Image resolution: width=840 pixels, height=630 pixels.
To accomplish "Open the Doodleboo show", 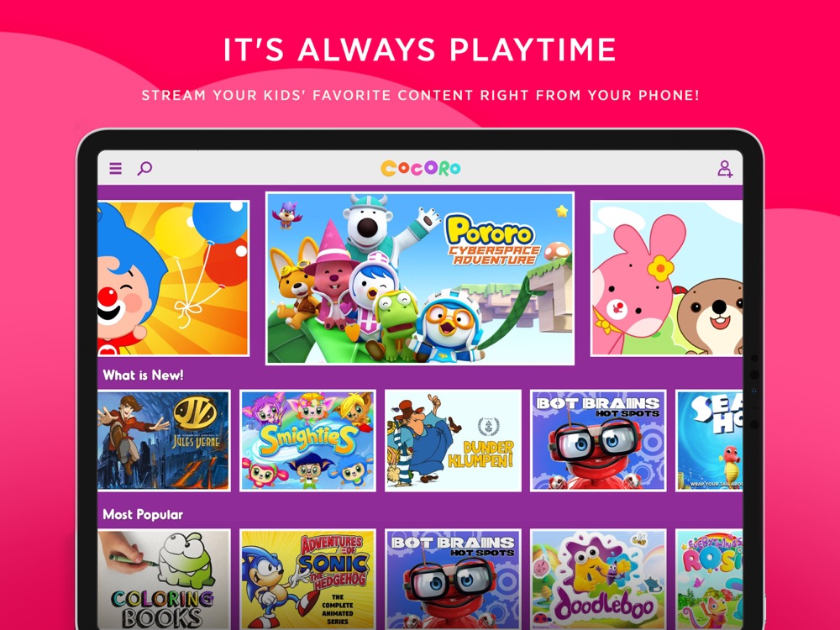I will click(598, 579).
